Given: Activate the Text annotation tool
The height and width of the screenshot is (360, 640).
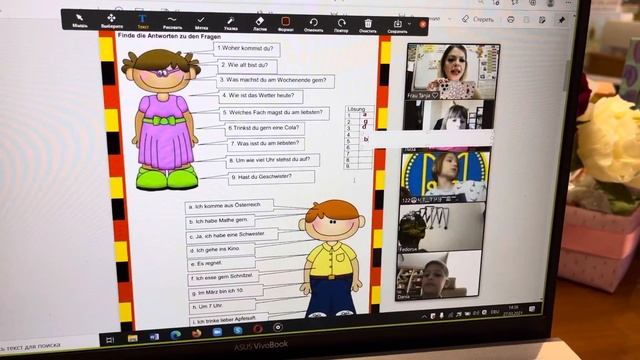Looking at the screenshot, I should [x=142, y=22].
